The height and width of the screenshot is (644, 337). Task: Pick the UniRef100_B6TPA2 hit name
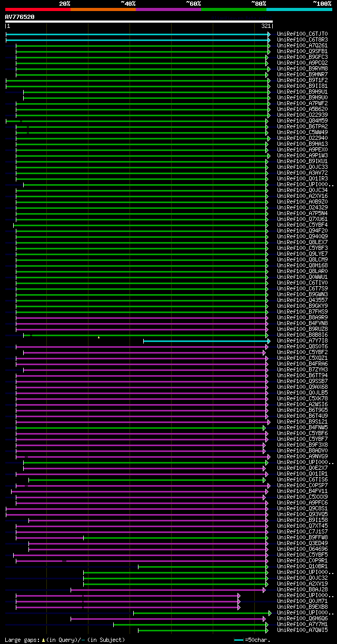click(x=302, y=127)
